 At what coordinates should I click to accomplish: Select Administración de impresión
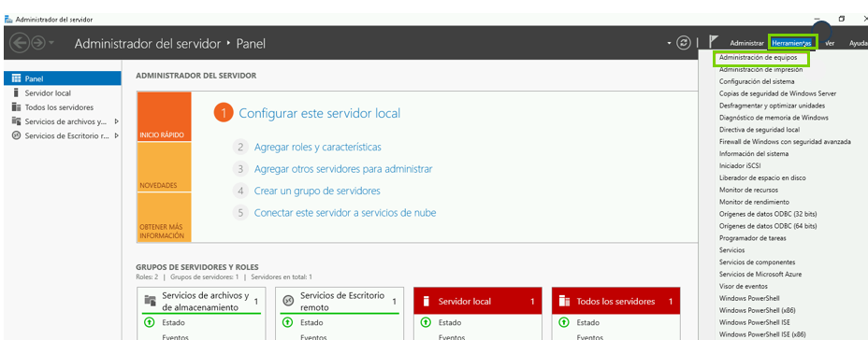pyautogui.click(x=760, y=70)
